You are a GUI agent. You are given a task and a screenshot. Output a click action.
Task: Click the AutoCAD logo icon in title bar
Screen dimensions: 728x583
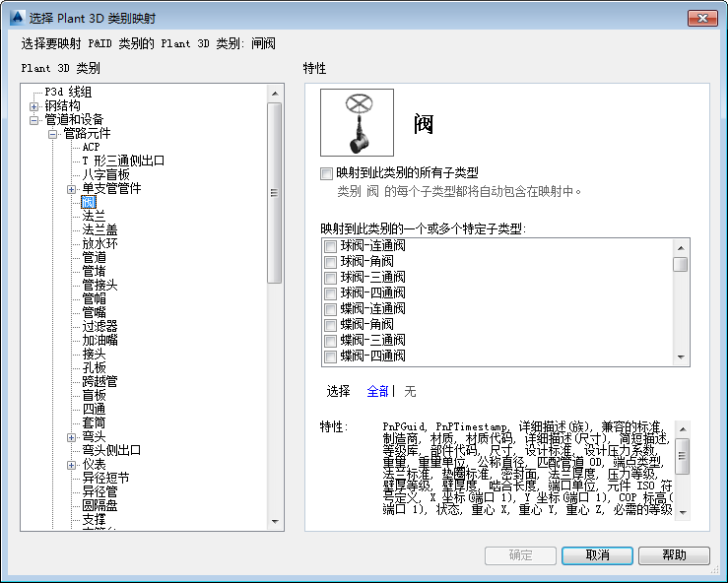(x=17, y=18)
